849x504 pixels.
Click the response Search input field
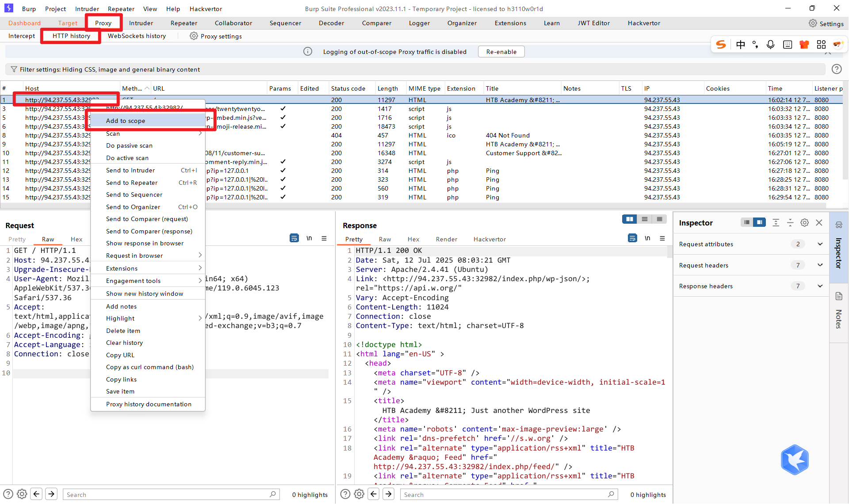504,495
